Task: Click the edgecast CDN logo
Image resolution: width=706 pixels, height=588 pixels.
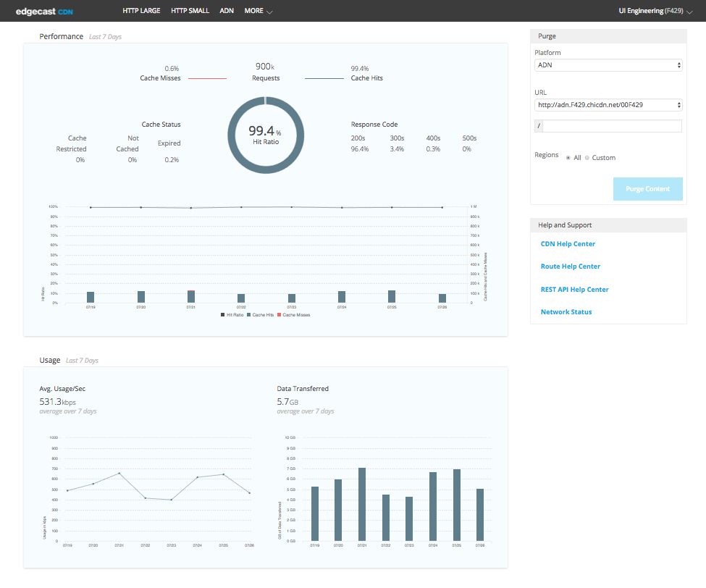Action: point(44,12)
